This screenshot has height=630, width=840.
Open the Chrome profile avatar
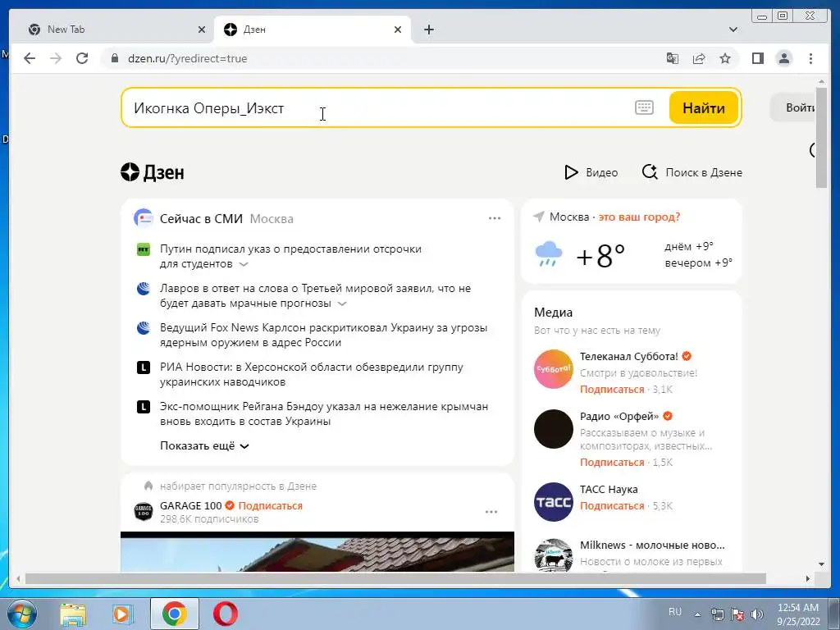point(783,58)
